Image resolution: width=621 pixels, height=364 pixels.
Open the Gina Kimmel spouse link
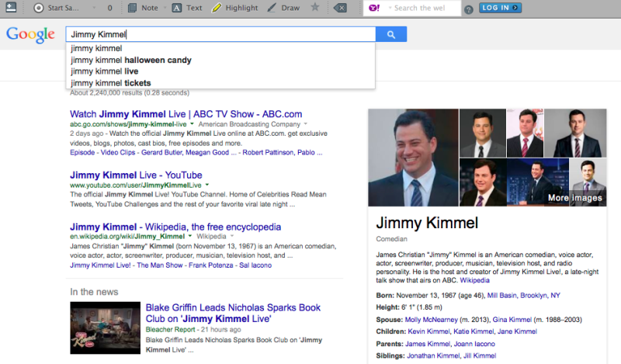coord(512,320)
